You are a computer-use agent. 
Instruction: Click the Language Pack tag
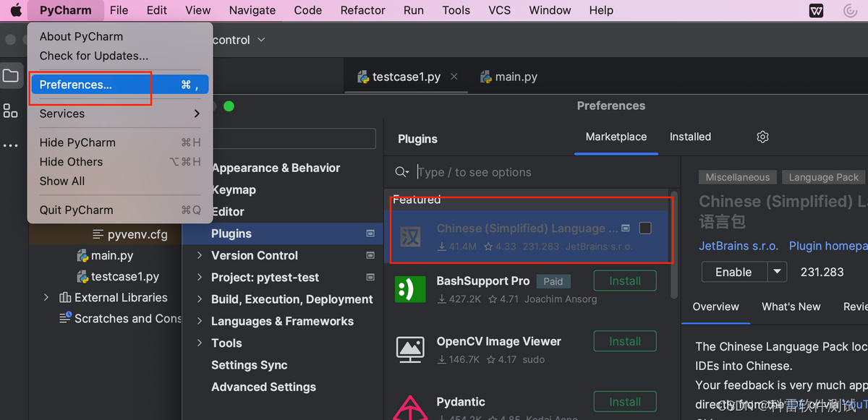click(x=823, y=177)
